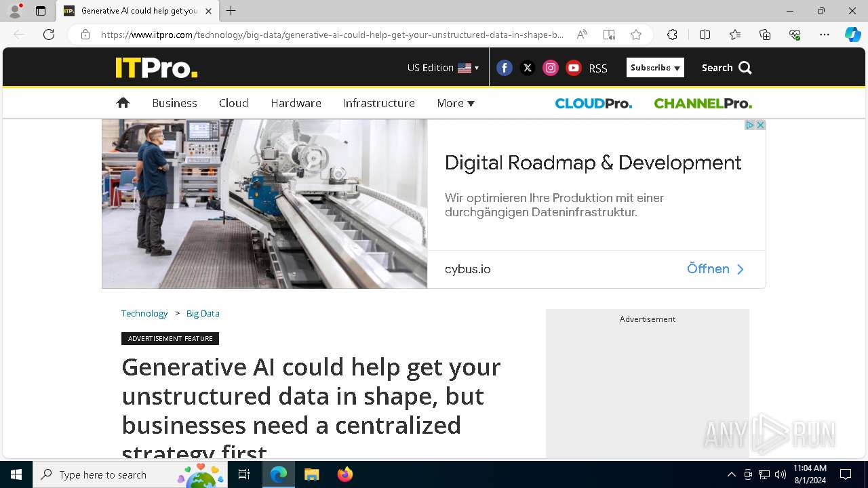Viewport: 868px width, 488px height.
Task: Open Edge Settings and more menu
Action: pyautogui.click(x=825, y=35)
